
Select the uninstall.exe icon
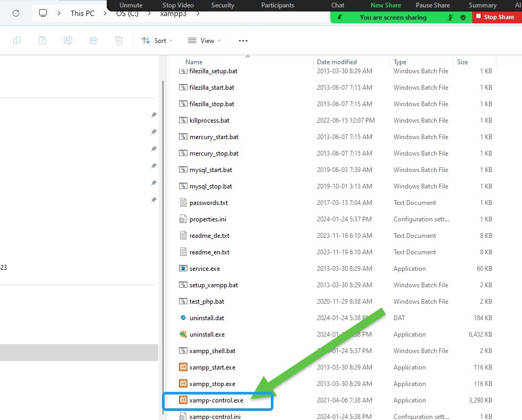(x=183, y=334)
